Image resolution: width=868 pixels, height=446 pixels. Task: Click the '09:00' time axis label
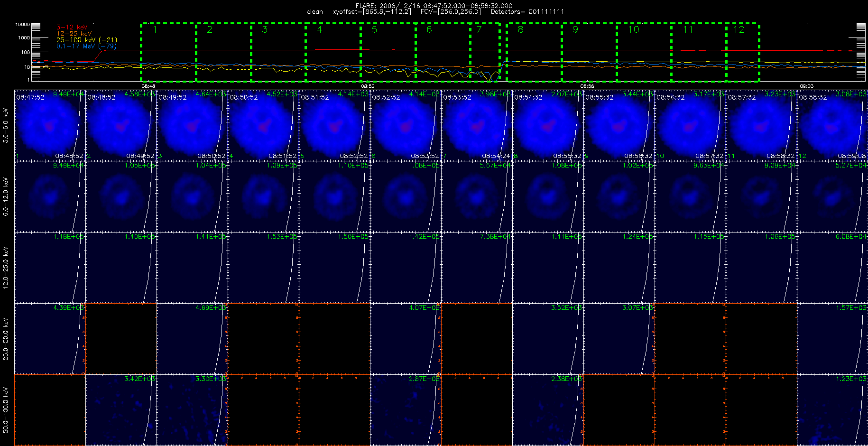(807, 86)
